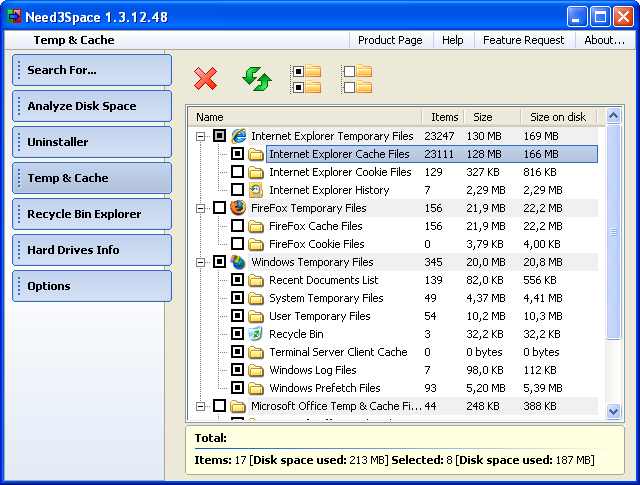Click the FireFox Cookie Files folder icon
The height and width of the screenshot is (485, 640).
click(256, 244)
